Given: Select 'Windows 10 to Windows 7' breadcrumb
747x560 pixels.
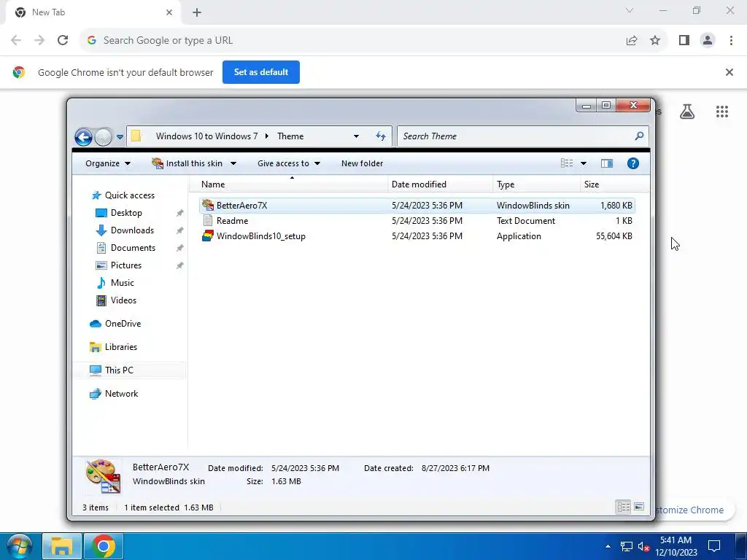Looking at the screenshot, I should (206, 136).
